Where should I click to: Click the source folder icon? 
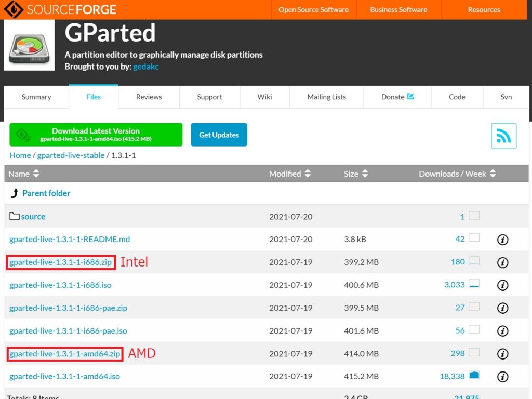click(x=14, y=216)
